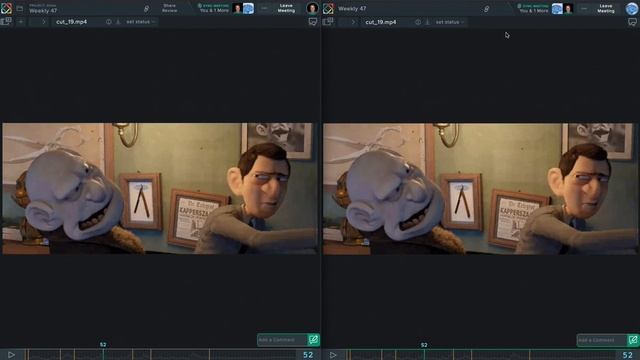Click the green annotate button, right window

point(633,340)
